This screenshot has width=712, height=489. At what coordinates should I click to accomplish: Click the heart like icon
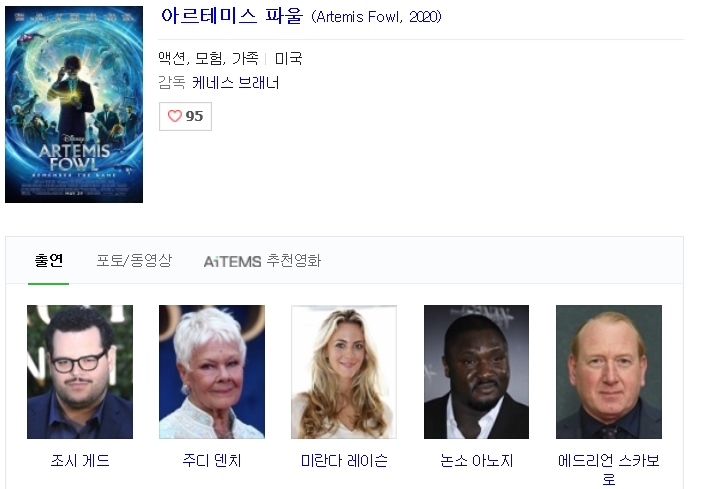pos(175,116)
